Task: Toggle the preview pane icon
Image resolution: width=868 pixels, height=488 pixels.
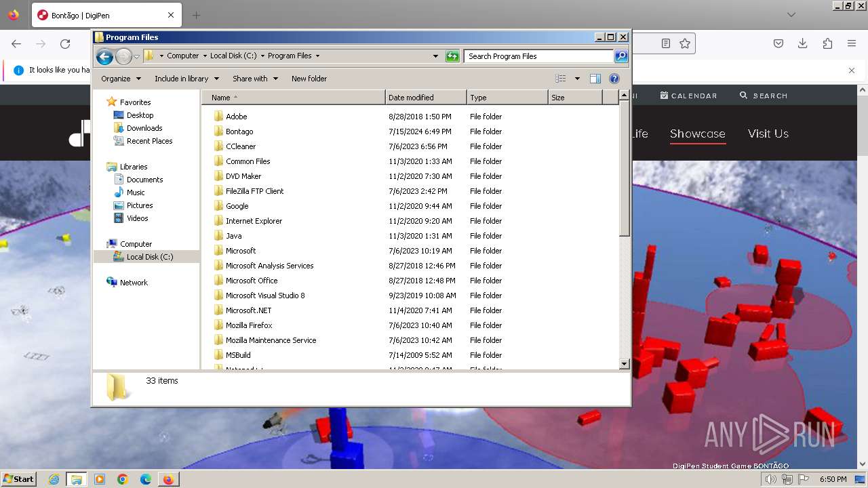Action: [x=595, y=79]
